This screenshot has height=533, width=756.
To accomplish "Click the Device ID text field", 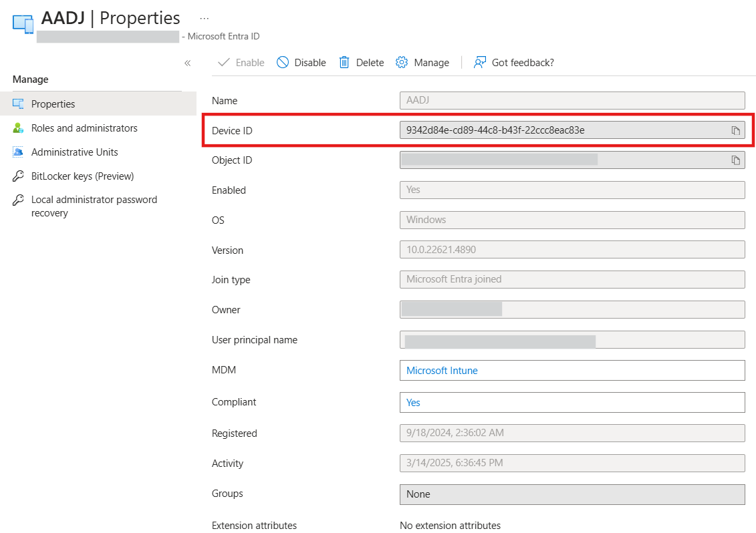I will 561,130.
